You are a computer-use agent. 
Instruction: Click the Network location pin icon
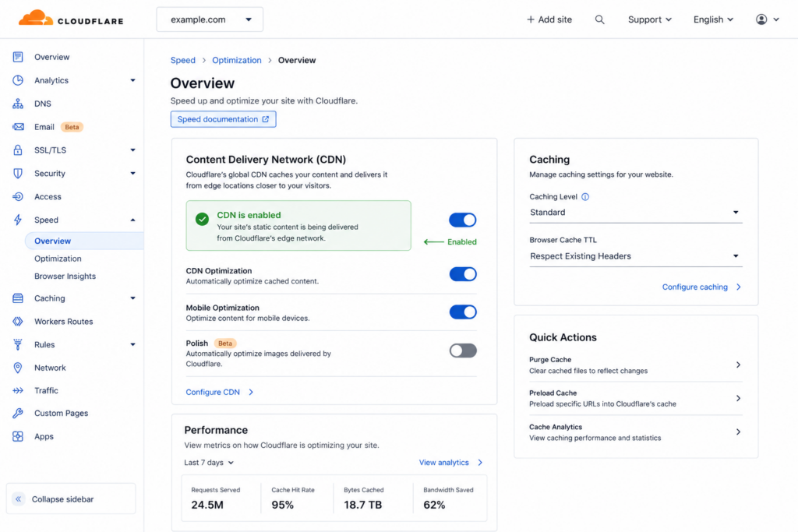point(18,368)
